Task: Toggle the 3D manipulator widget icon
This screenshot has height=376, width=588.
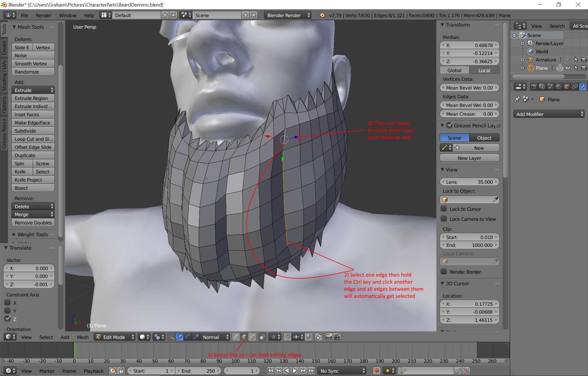Action: [x=171, y=337]
